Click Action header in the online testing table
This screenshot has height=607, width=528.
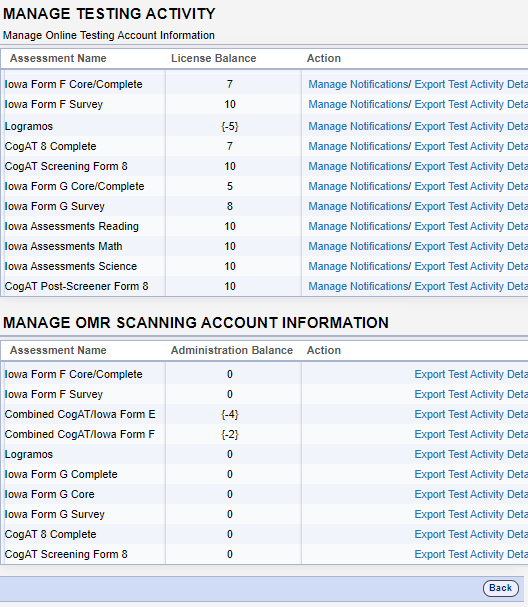click(324, 58)
